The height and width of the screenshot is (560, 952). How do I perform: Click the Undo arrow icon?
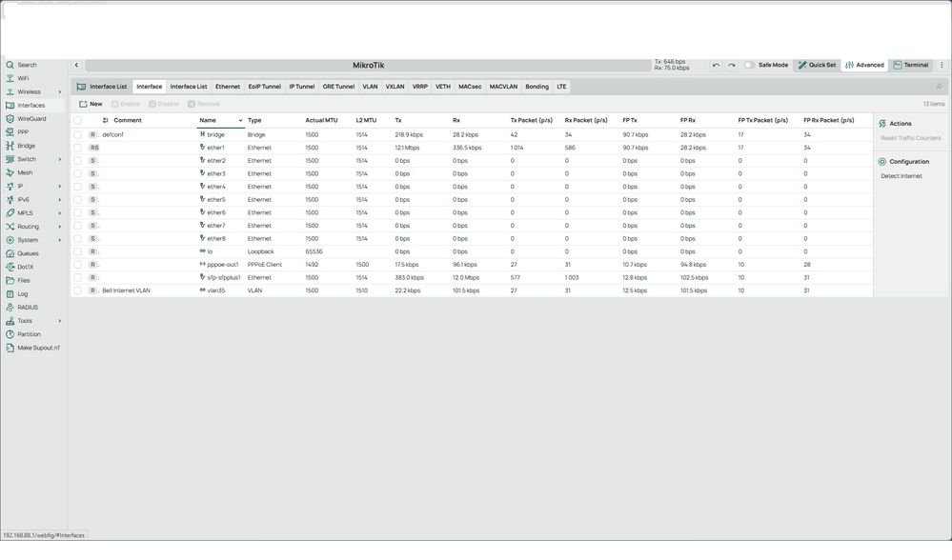[716, 66]
